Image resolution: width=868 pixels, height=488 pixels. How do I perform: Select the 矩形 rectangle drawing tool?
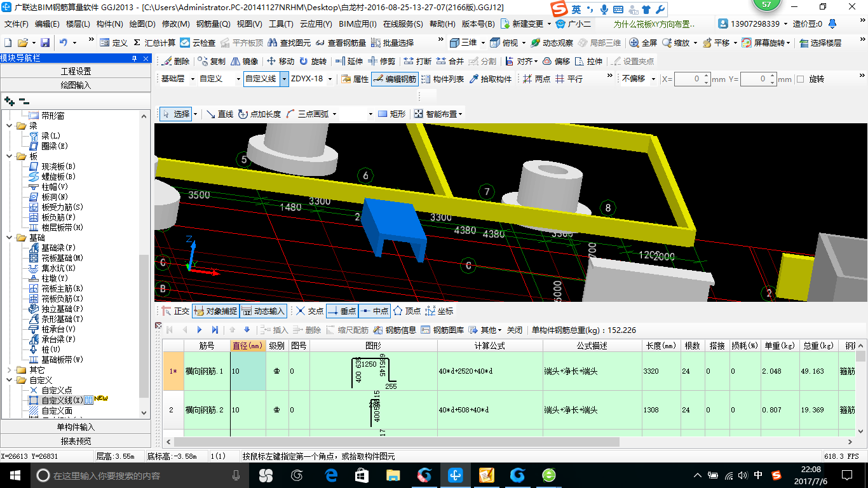pos(391,114)
